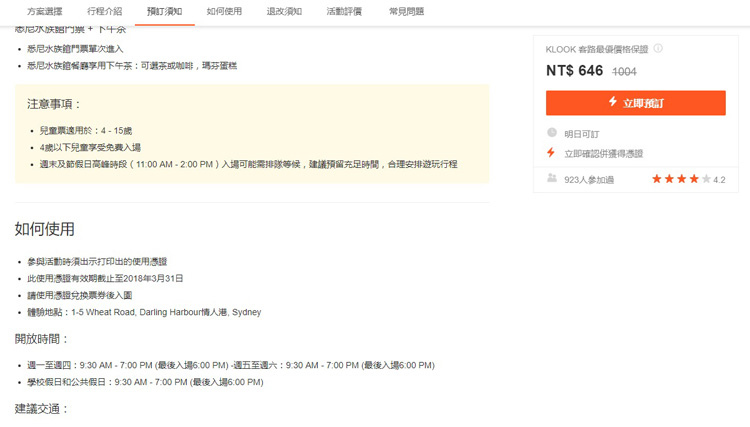Click the 立即確認併獲得憑證 text
Image resolution: width=750 pixels, height=427 pixels.
(604, 154)
